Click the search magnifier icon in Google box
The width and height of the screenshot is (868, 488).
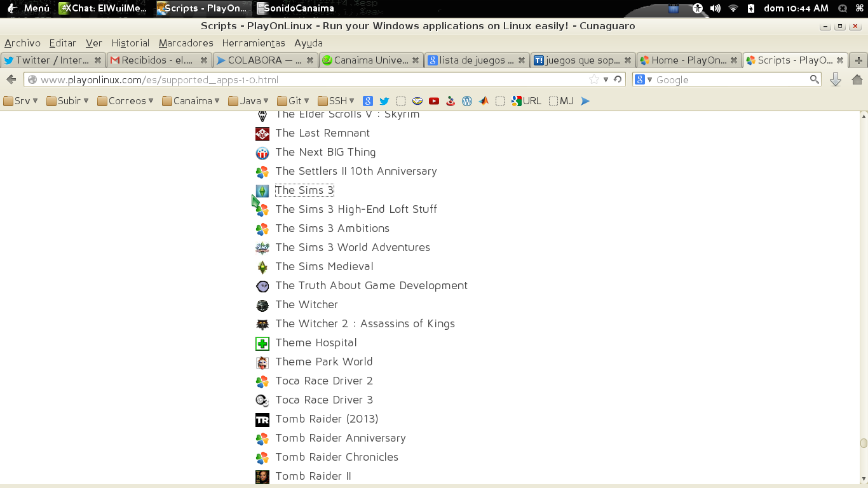click(x=814, y=79)
